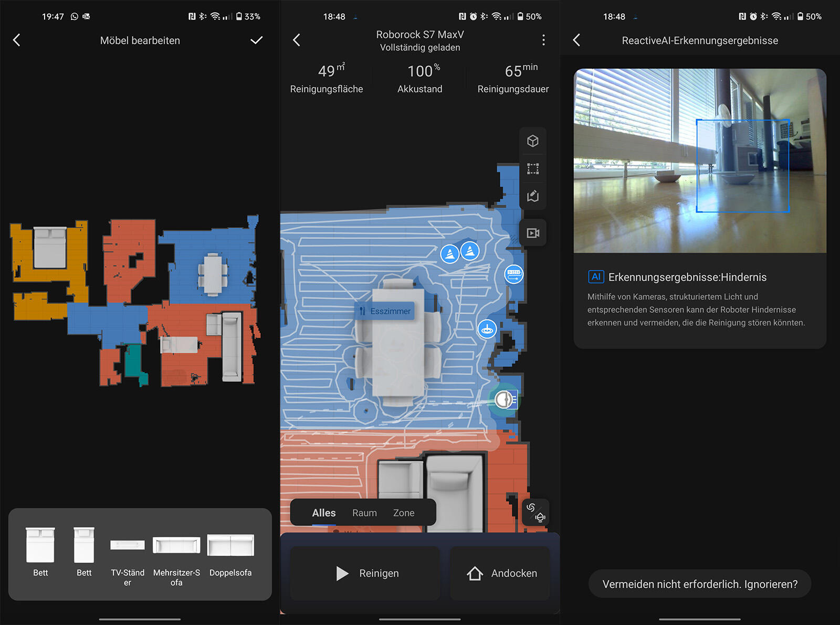Select the dashed-rectangle zone editing icon
This screenshot has height=625, width=840.
click(x=533, y=168)
